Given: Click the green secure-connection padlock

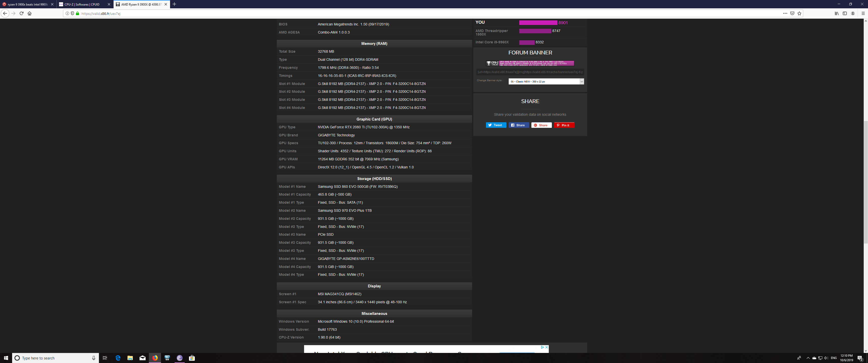Looking at the screenshot, I should point(77,13).
